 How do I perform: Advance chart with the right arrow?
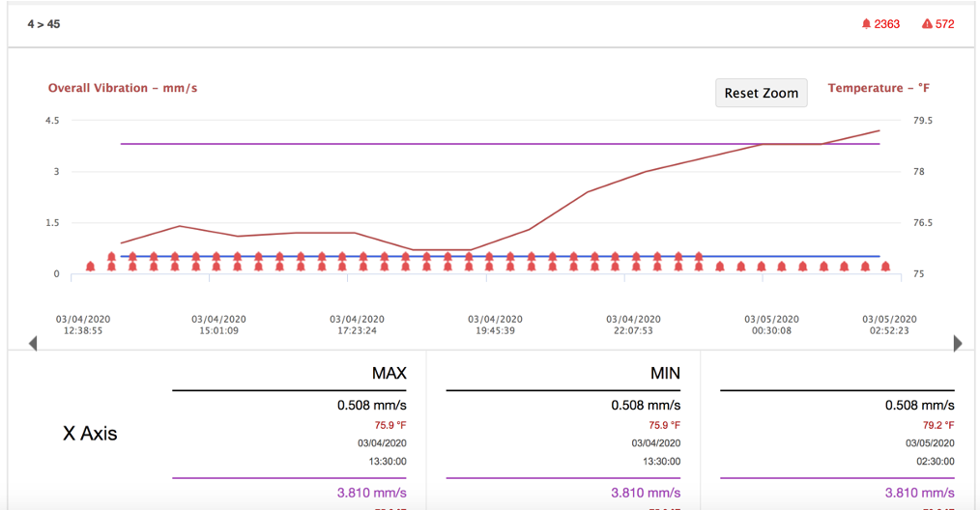click(x=958, y=343)
